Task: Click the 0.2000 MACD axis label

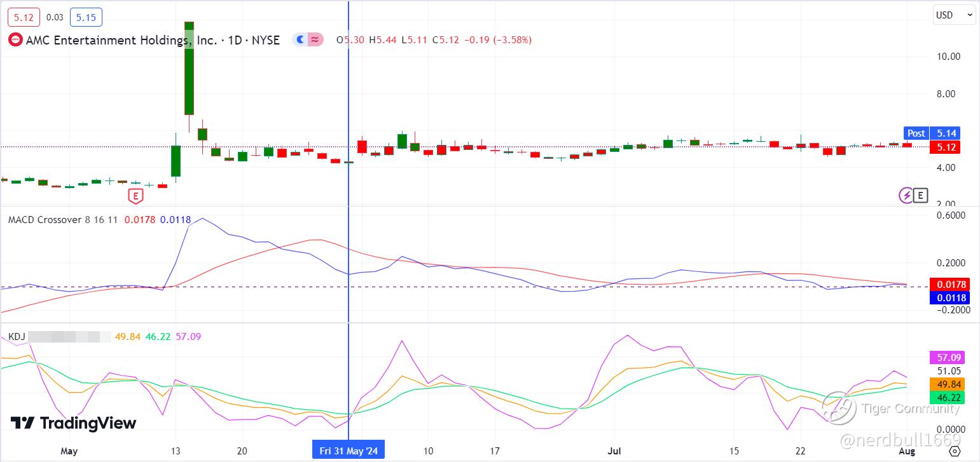Action: 951,263
